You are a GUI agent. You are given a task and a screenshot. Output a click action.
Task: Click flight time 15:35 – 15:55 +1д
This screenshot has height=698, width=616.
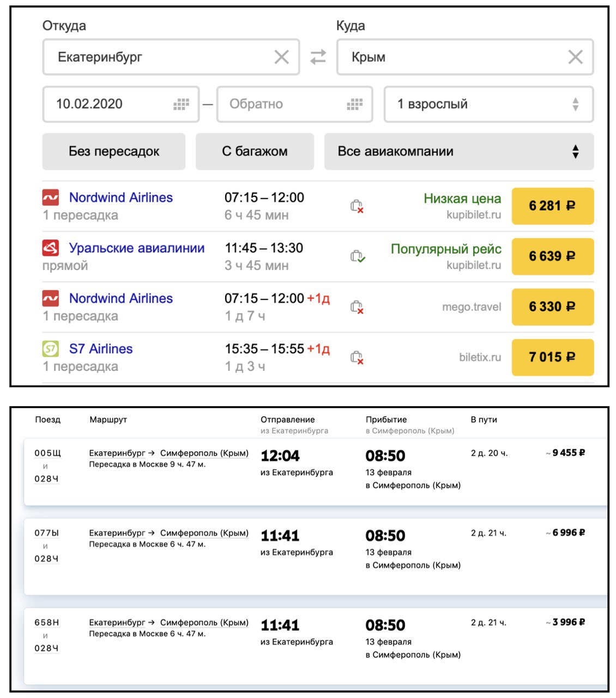pyautogui.click(x=277, y=349)
